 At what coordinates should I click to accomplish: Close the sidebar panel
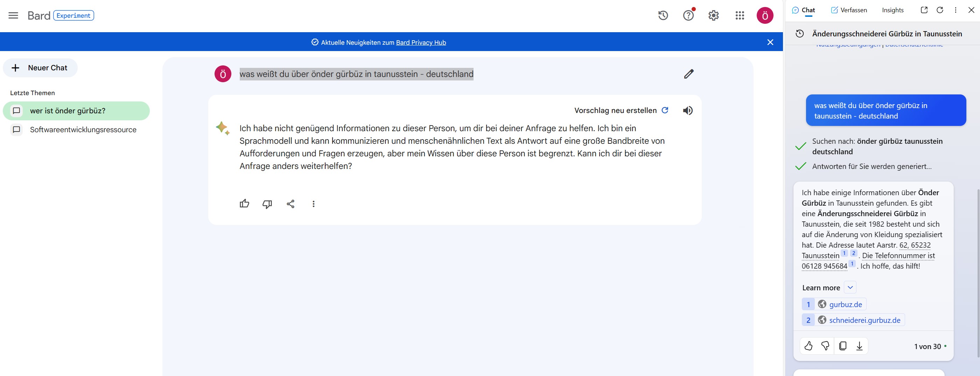click(971, 10)
